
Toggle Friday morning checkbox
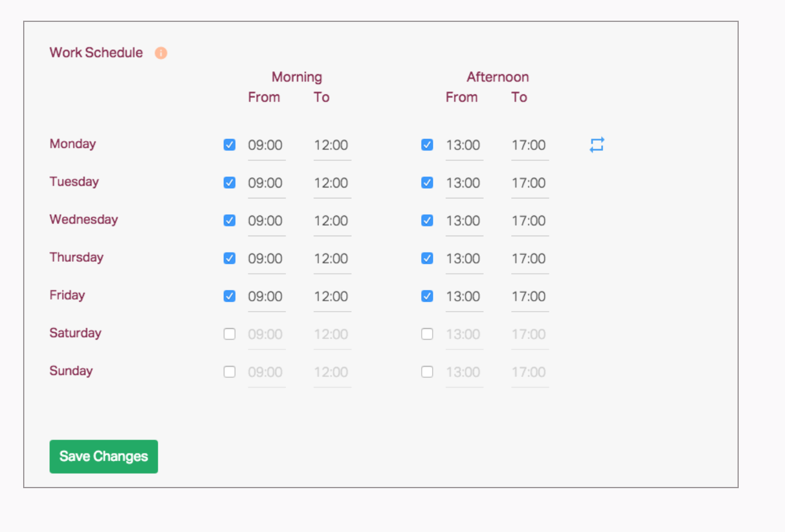[x=229, y=296]
